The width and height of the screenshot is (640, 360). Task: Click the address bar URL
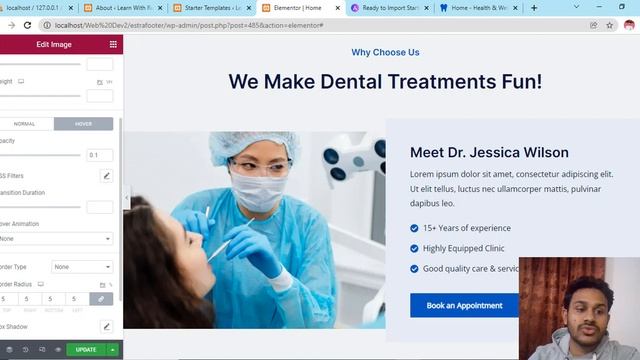point(189,25)
